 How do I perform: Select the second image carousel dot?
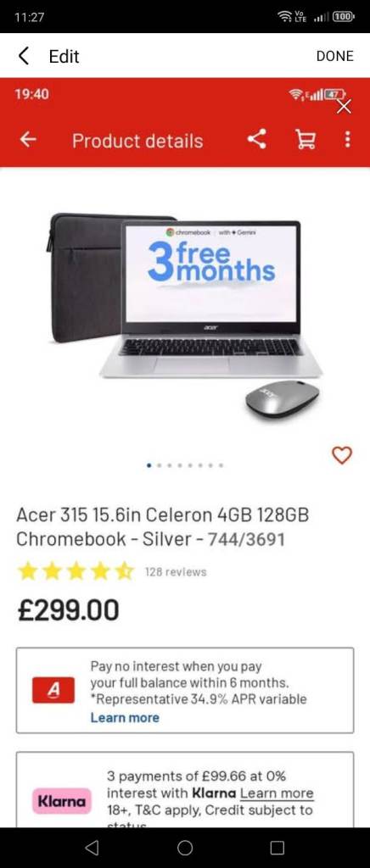pos(160,465)
